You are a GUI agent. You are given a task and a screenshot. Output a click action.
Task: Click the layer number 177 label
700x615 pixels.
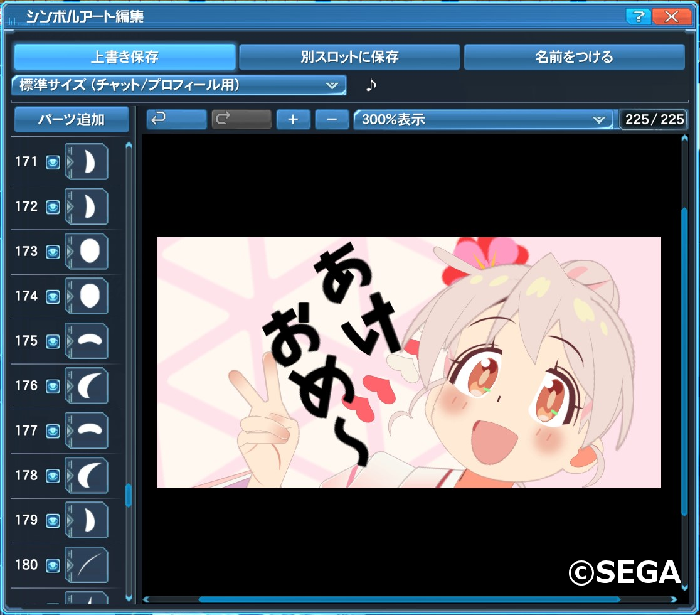pyautogui.click(x=26, y=430)
